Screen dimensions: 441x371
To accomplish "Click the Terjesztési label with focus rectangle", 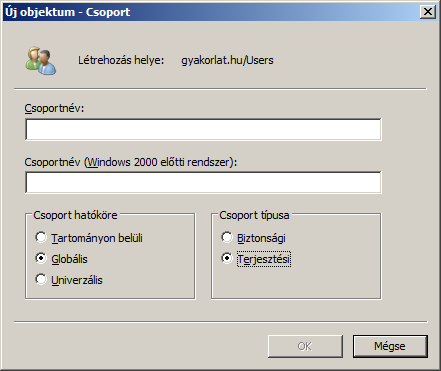I will (264, 259).
